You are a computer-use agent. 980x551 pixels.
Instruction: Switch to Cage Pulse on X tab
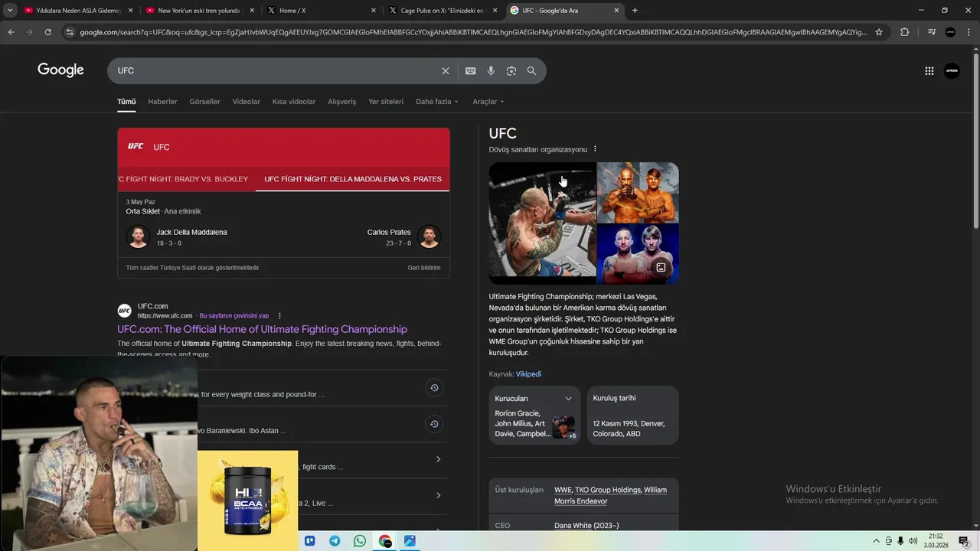coord(443,11)
